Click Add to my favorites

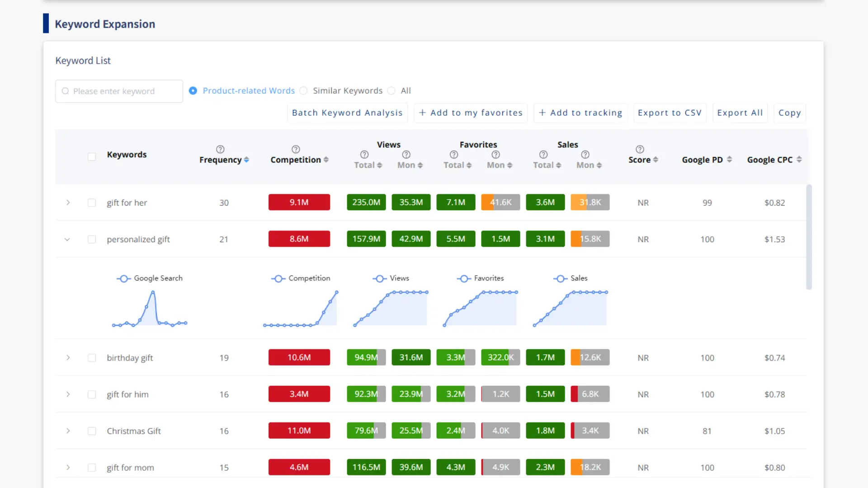point(471,113)
